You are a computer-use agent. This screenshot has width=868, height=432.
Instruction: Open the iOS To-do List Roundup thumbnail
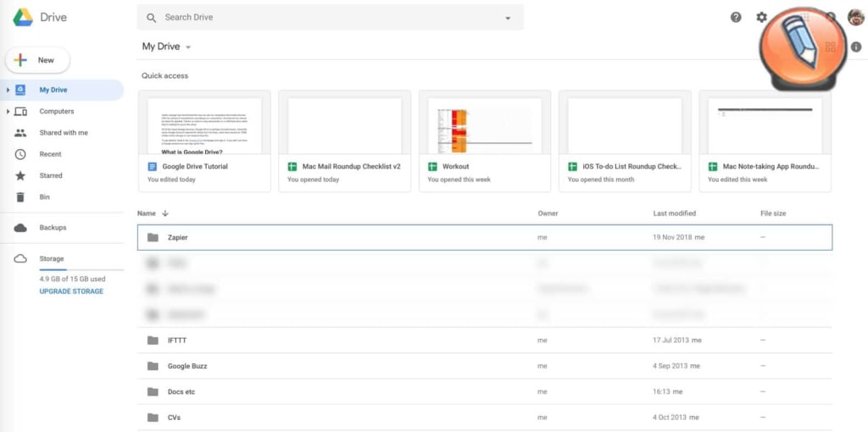[625, 126]
